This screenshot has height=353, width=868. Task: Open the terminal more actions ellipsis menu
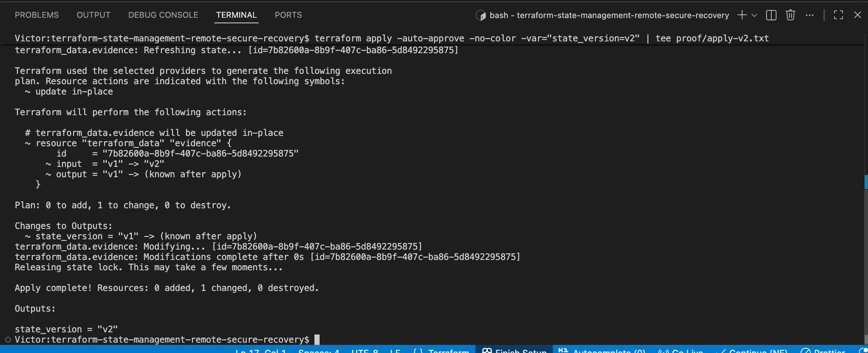(809, 15)
